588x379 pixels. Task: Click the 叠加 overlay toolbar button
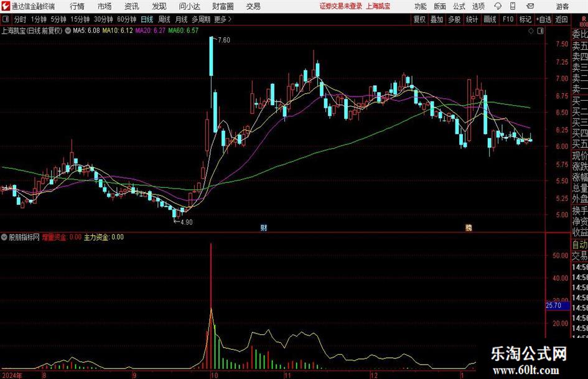pyautogui.click(x=437, y=19)
